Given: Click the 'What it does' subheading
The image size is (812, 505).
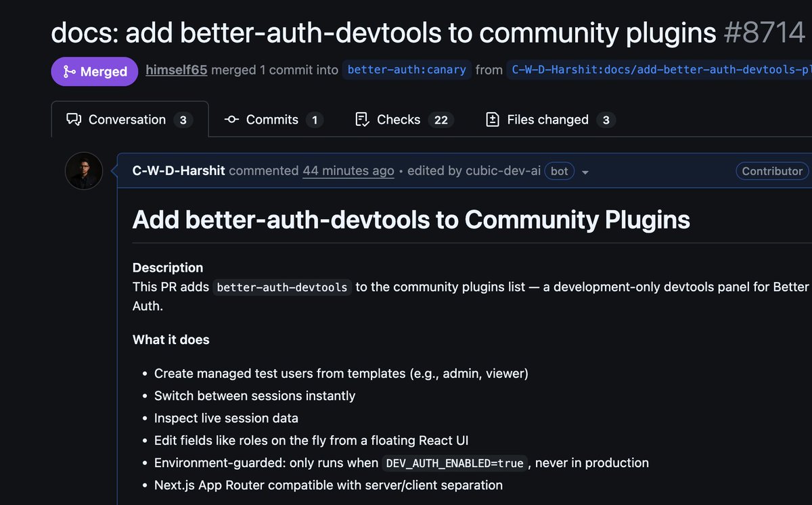Looking at the screenshot, I should point(171,339).
